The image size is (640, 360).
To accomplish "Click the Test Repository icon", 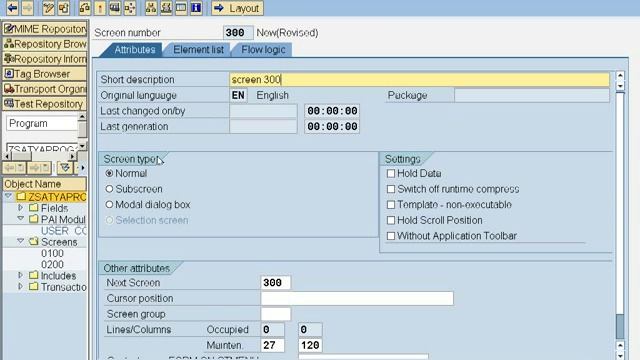I will coord(9,104).
